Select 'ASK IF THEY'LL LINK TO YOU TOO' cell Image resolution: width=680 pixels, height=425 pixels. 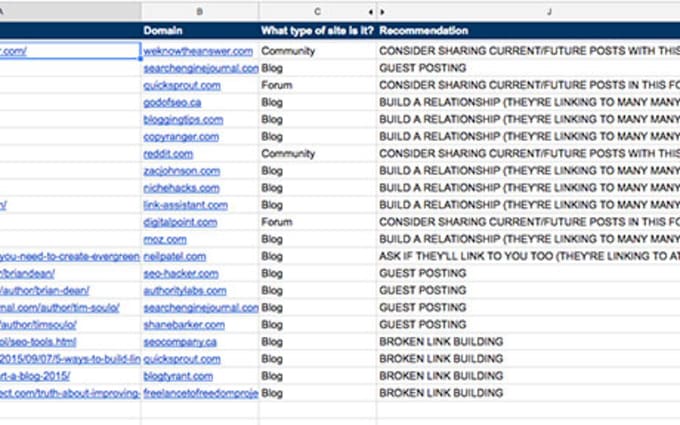(528, 256)
